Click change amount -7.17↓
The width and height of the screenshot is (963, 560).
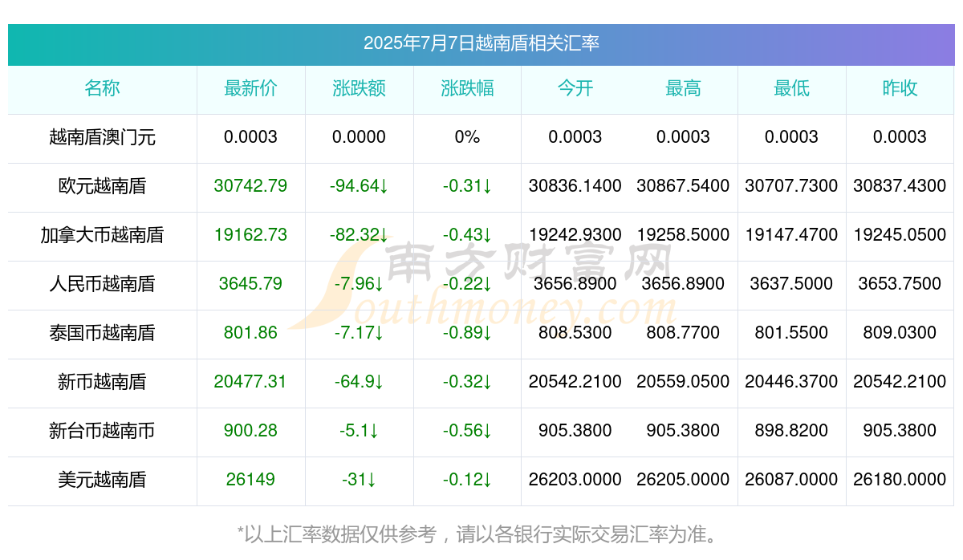click(359, 333)
